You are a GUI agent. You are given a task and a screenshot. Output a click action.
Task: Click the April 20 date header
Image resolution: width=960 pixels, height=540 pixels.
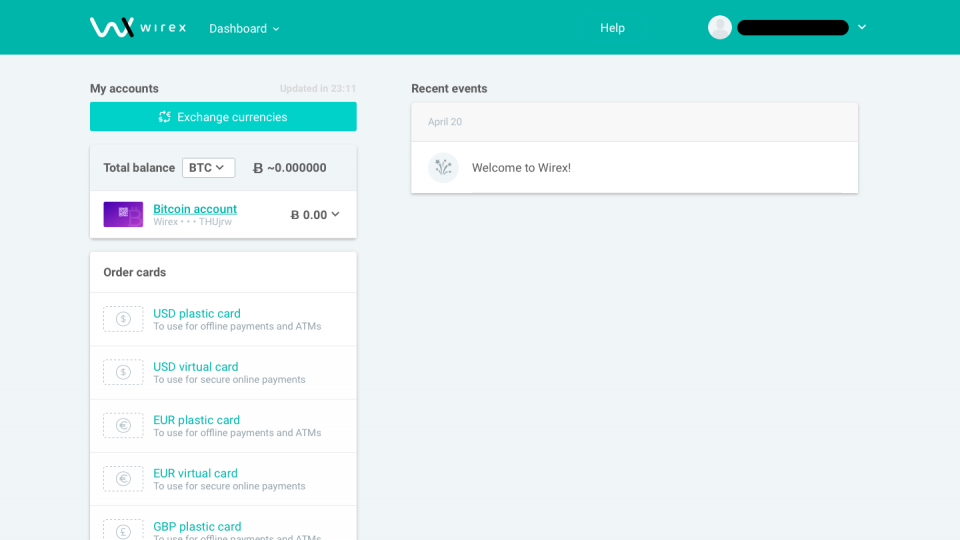pos(444,122)
